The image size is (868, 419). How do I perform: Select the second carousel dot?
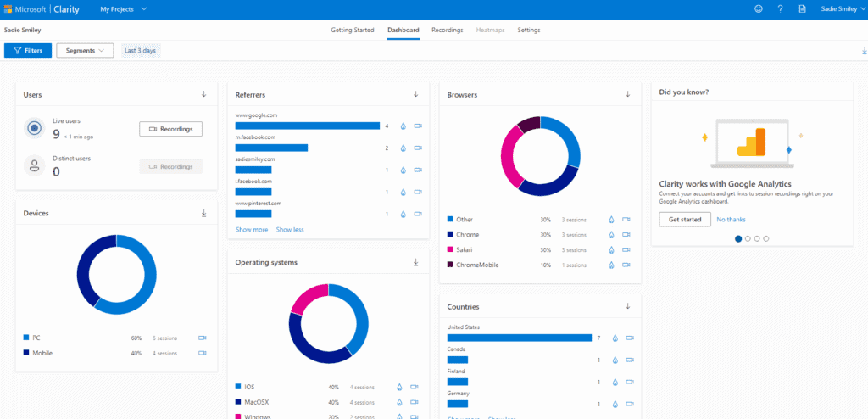pyautogui.click(x=748, y=239)
